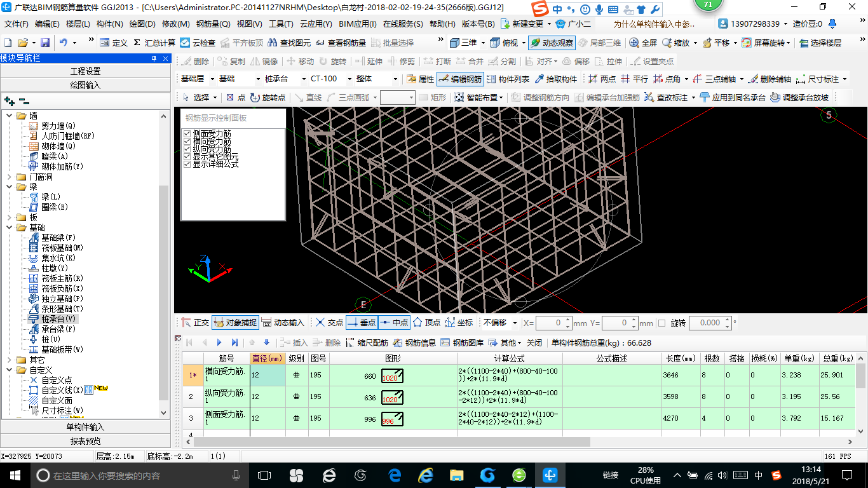This screenshot has height=488, width=868.
Task: Click diameter cell of row 1
Action: tap(268, 376)
